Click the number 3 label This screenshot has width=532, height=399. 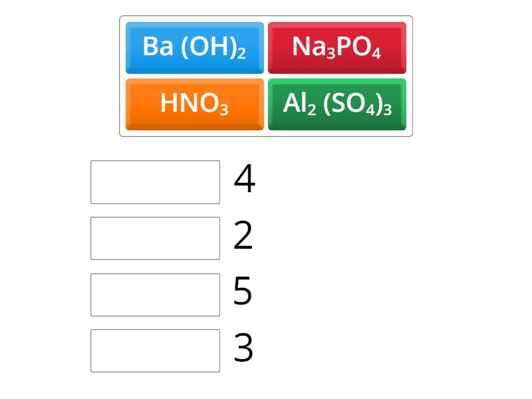click(x=243, y=349)
